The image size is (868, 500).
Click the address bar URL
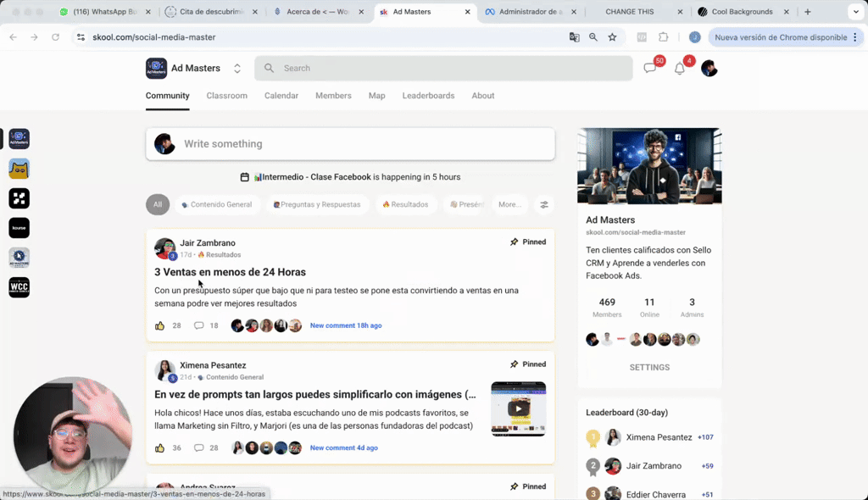coord(154,37)
